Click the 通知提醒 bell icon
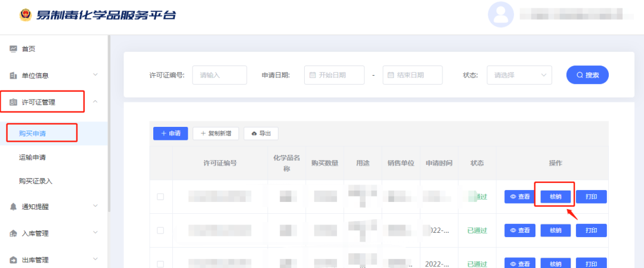 coord(14,207)
